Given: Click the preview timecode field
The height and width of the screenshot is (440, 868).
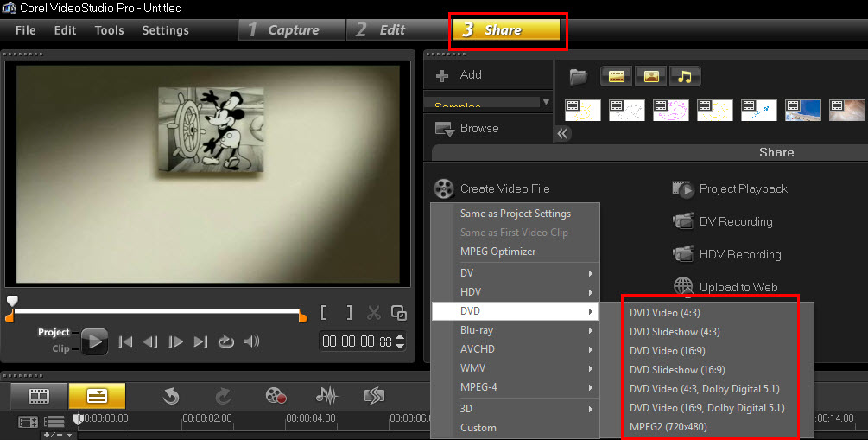Looking at the screenshot, I should coord(357,341).
